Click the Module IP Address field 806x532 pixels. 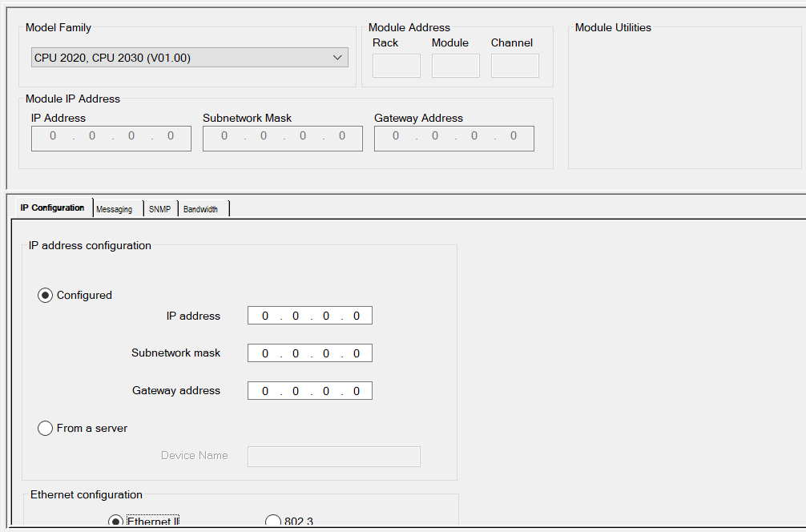[x=111, y=138]
